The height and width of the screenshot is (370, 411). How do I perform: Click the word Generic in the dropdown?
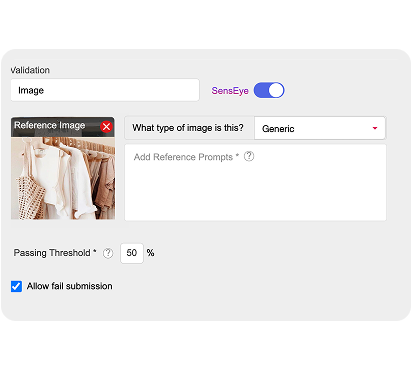click(278, 129)
